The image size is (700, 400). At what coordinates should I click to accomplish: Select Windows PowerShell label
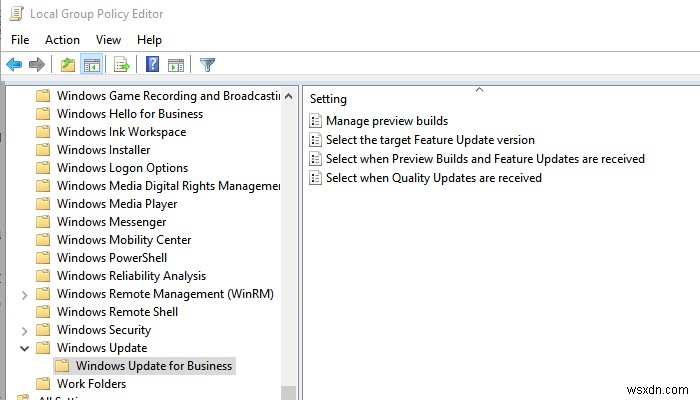pyautogui.click(x=112, y=258)
